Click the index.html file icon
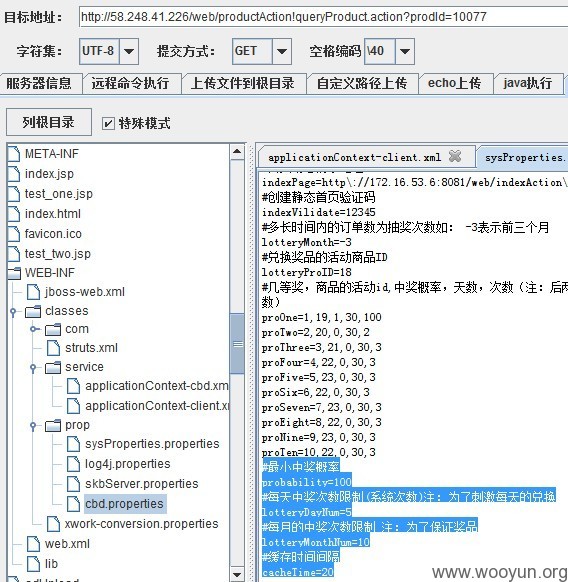This screenshot has width=568, height=582. (14, 213)
